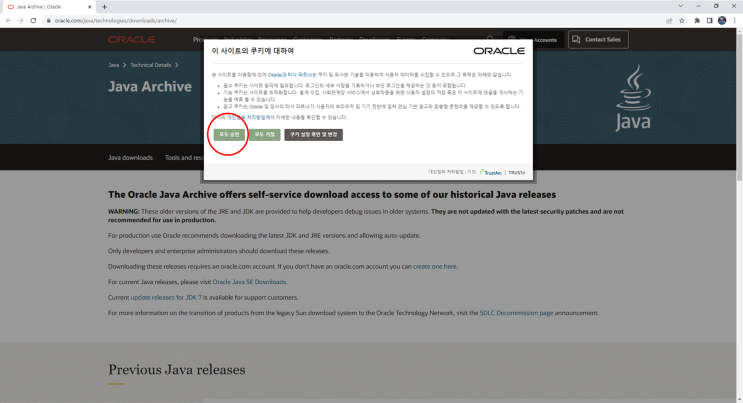View site information via the address bar lock icon

tap(48, 20)
